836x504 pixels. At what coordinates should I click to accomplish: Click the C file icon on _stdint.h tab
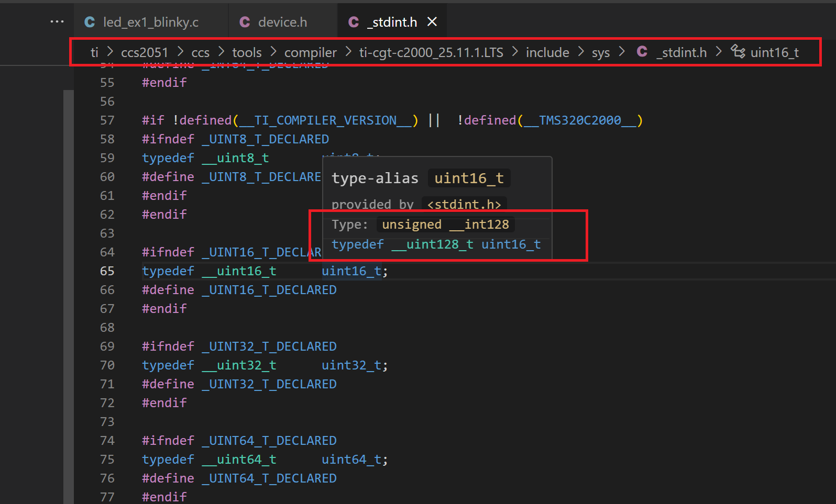click(354, 22)
